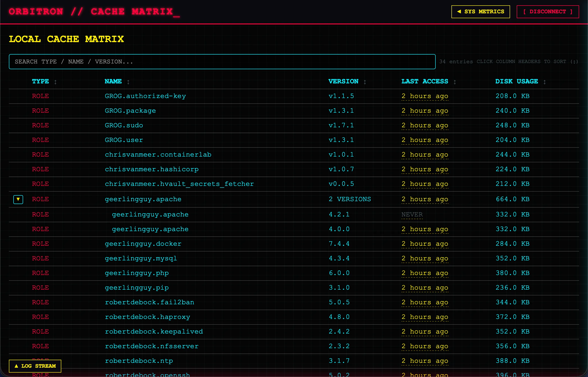Click the 208.0 KB disk usage value
The height and width of the screenshot is (377, 588).
513,96
